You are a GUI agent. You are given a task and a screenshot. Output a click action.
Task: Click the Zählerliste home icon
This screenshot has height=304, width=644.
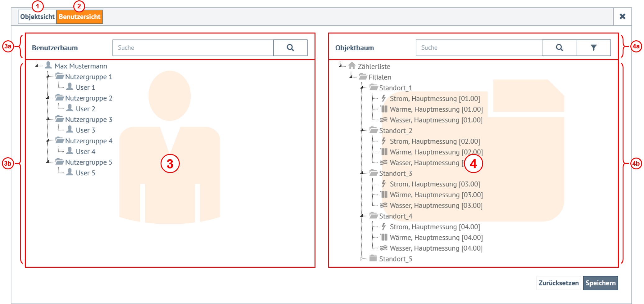point(352,66)
